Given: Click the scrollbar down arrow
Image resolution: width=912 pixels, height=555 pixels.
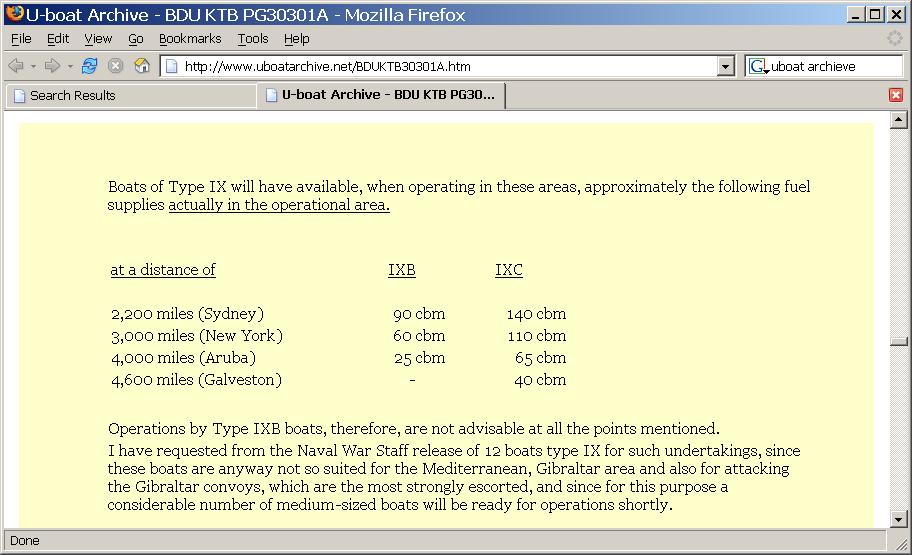Looking at the screenshot, I should [898, 520].
